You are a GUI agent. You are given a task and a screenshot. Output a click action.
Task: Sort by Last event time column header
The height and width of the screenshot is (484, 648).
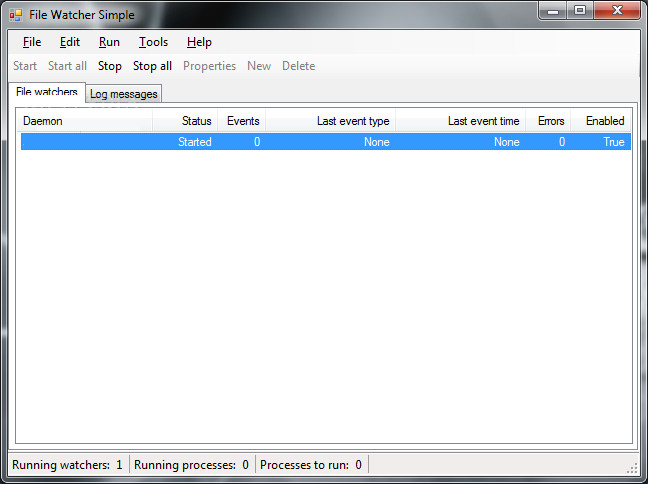[461, 121]
